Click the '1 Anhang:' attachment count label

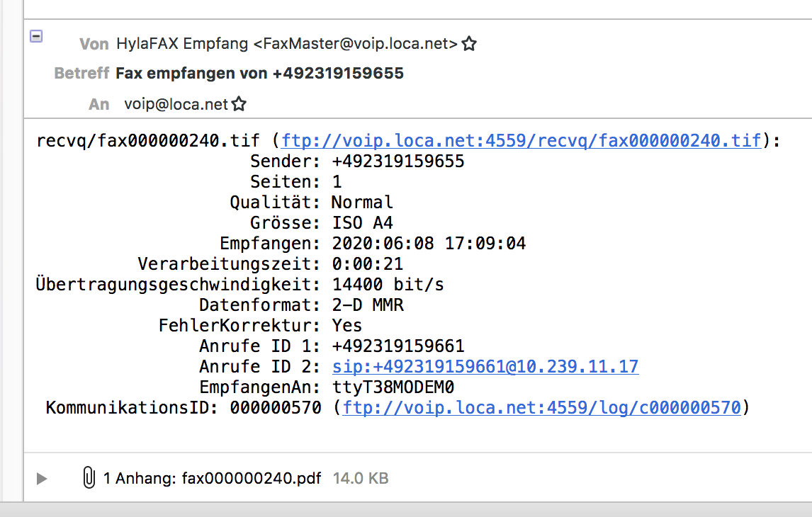click(x=140, y=478)
